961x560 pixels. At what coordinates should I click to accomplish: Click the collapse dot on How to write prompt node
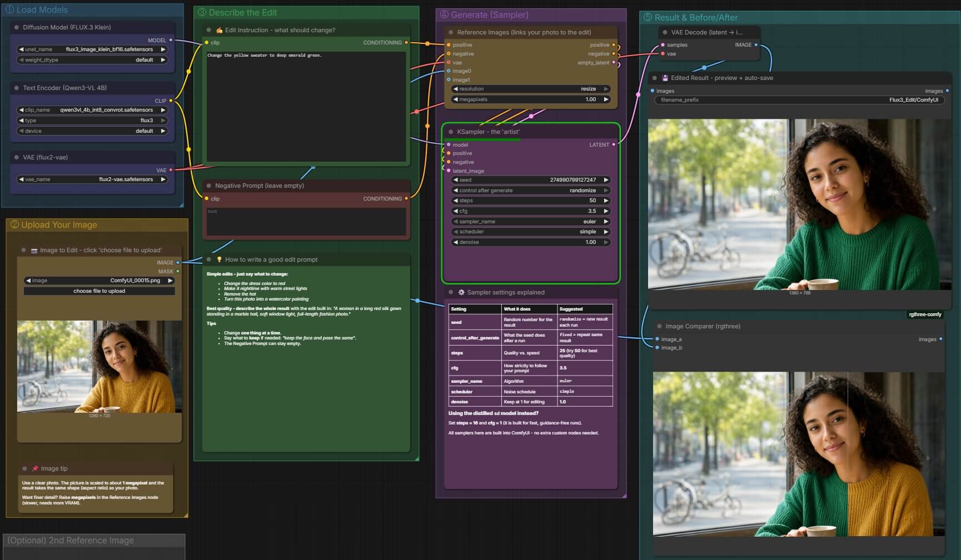click(x=209, y=259)
